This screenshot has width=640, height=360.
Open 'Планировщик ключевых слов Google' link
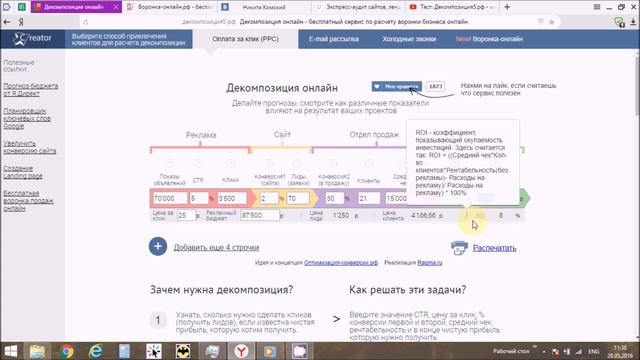tap(27, 118)
